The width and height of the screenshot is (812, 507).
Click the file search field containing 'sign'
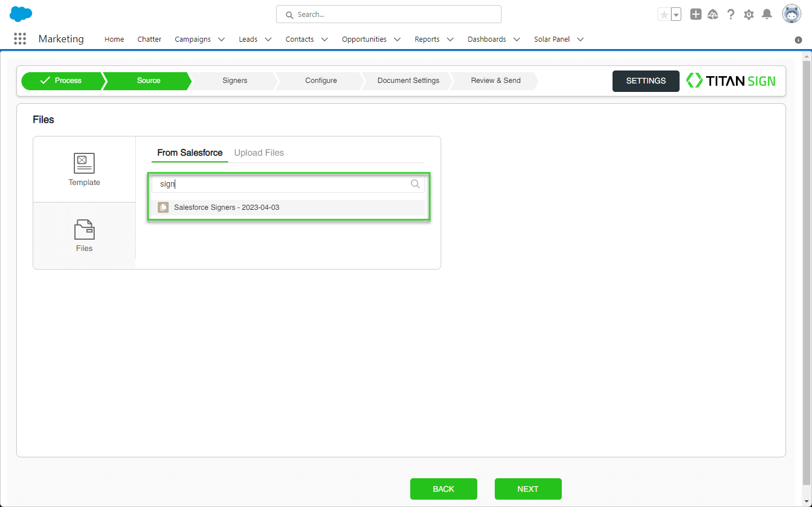pos(288,184)
